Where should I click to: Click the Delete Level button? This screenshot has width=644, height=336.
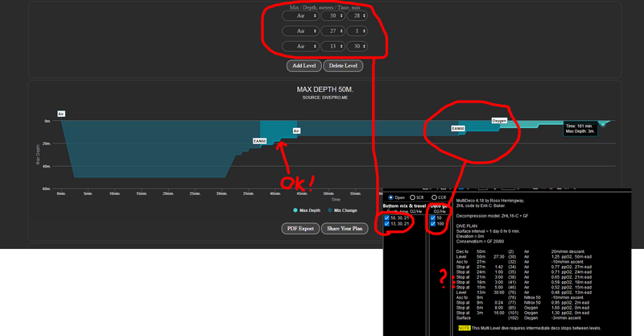[x=344, y=66]
